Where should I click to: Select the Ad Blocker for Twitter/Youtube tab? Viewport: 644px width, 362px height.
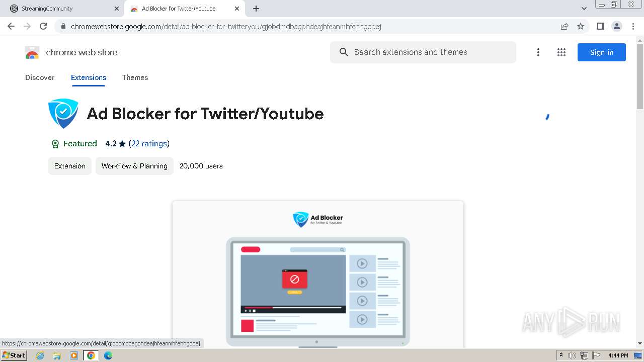coord(184,9)
